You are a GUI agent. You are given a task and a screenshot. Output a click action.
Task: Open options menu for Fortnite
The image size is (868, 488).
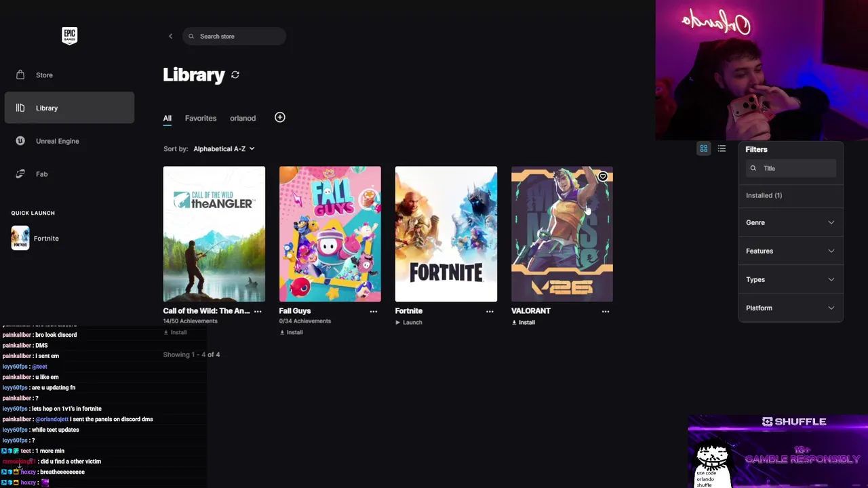[x=490, y=311]
